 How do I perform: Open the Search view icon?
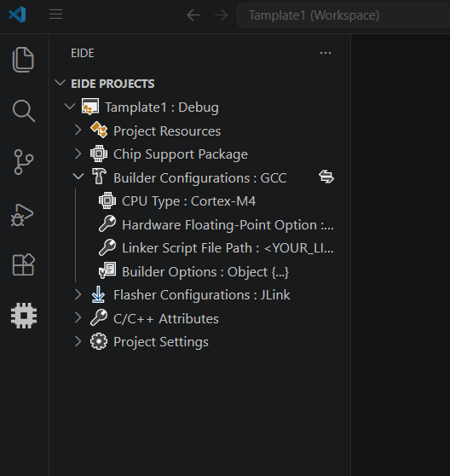23,111
